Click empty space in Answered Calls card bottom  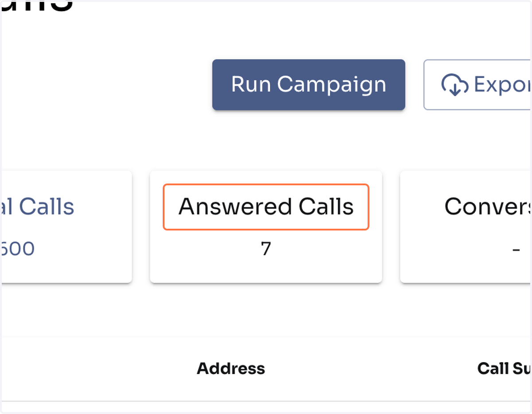(x=266, y=270)
